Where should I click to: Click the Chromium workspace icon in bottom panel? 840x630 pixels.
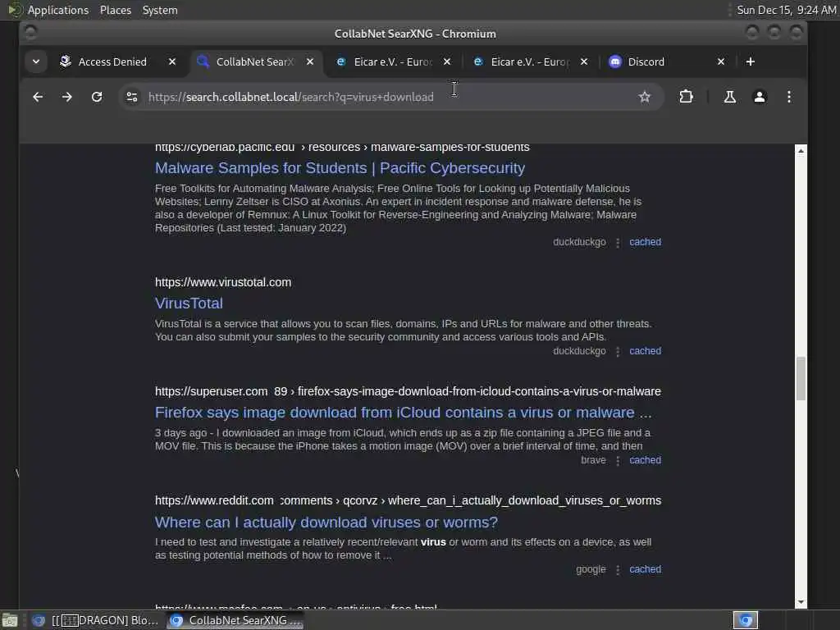pos(745,620)
